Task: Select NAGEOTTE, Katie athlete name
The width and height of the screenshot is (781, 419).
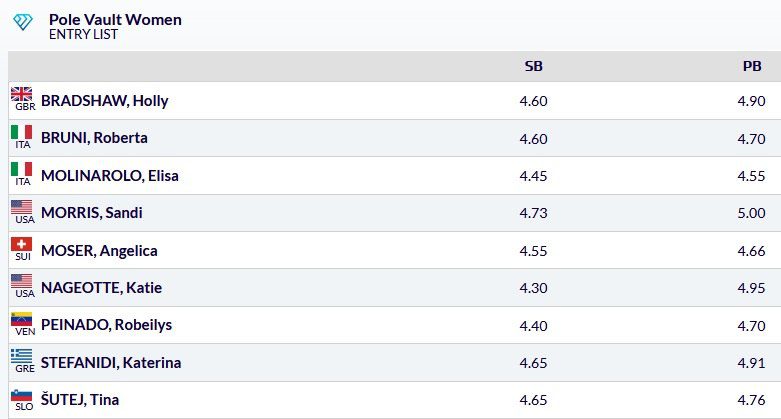Action: coord(102,288)
